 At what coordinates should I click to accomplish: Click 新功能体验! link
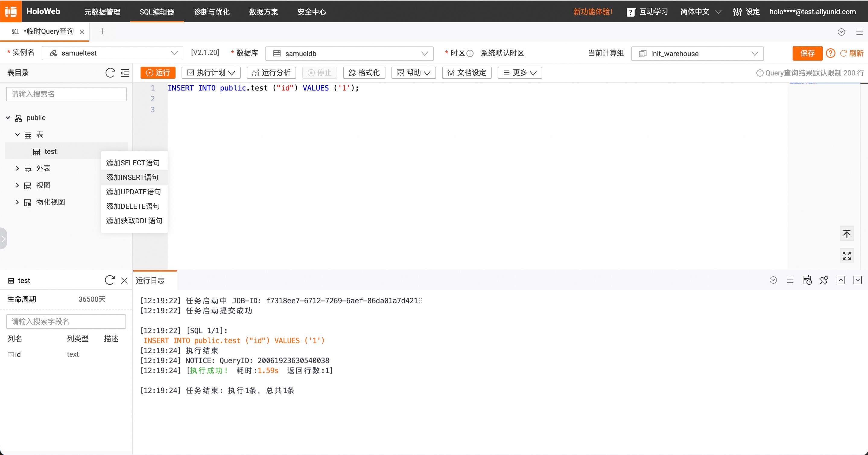point(593,12)
